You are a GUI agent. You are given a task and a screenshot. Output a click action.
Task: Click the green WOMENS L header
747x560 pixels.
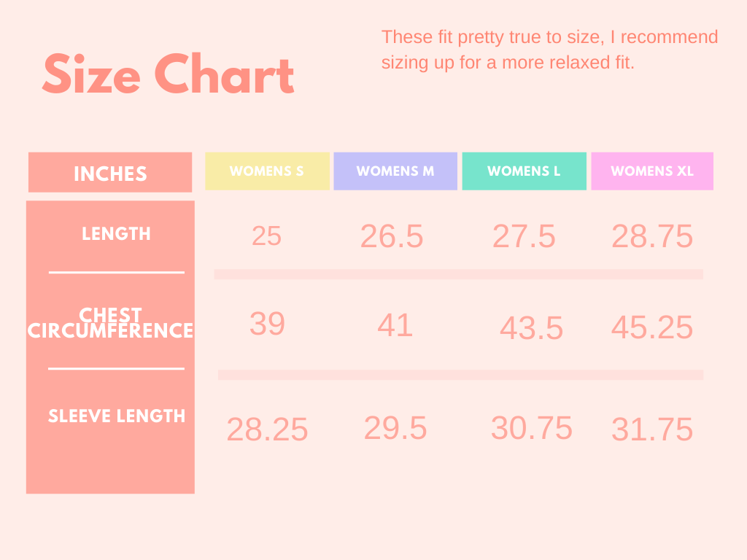click(x=524, y=171)
